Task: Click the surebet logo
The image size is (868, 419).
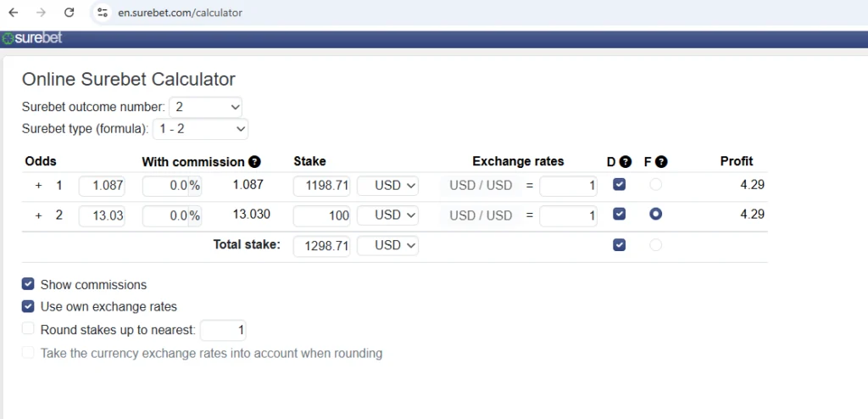Action: coord(32,38)
